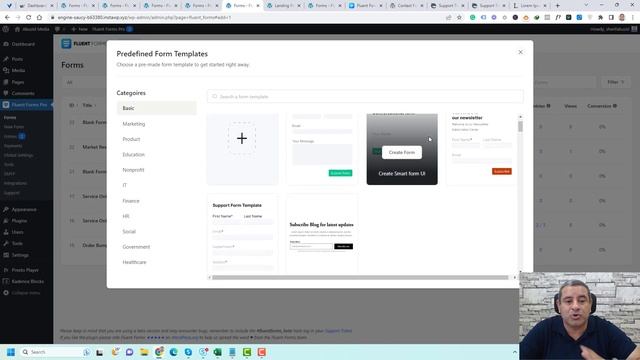Select the IT category

tap(124, 185)
